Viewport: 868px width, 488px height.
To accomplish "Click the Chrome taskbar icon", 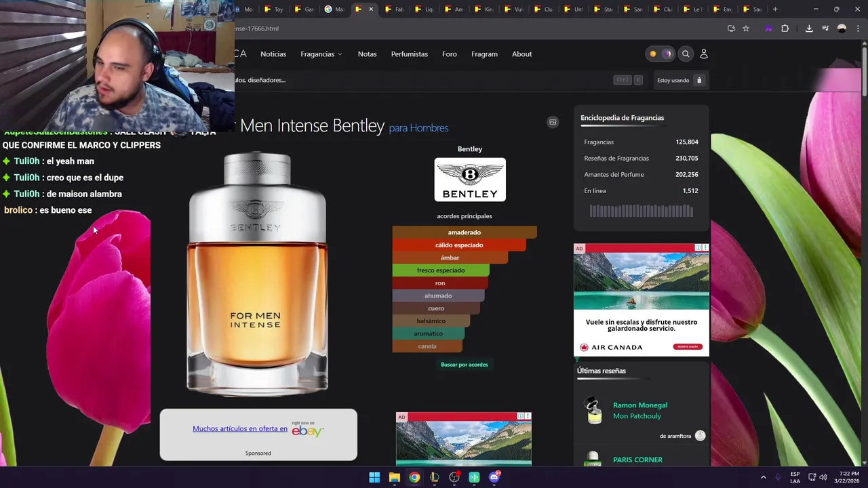I will point(414,477).
